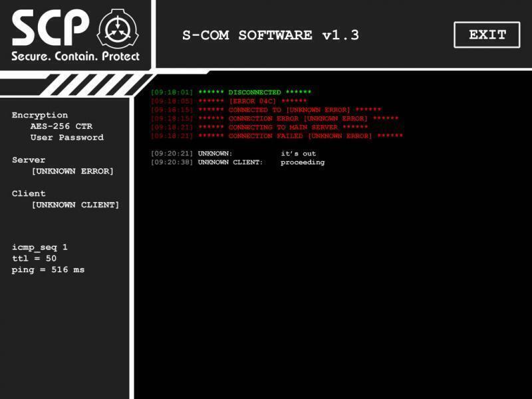
Task: Click the EXIT button
Action: (x=487, y=35)
